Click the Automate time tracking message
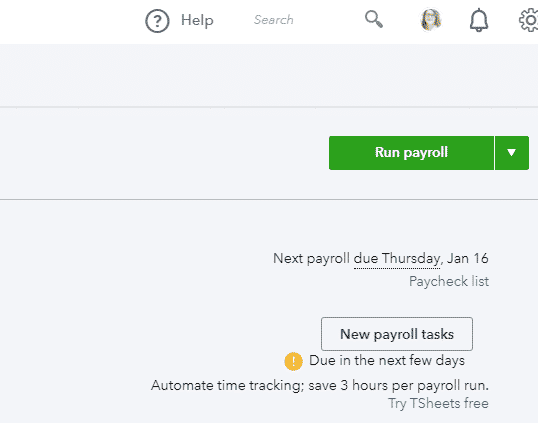Viewport: 538px width, 423px height. [x=320, y=385]
